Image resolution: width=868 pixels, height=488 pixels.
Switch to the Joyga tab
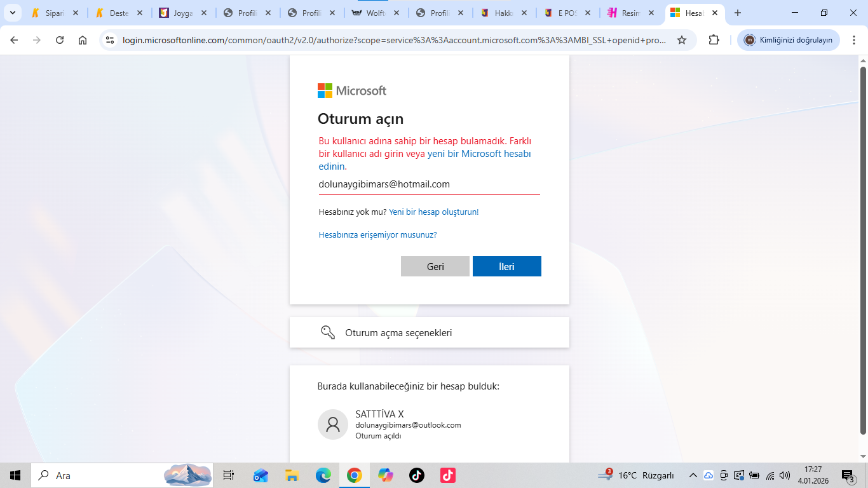pos(182,13)
